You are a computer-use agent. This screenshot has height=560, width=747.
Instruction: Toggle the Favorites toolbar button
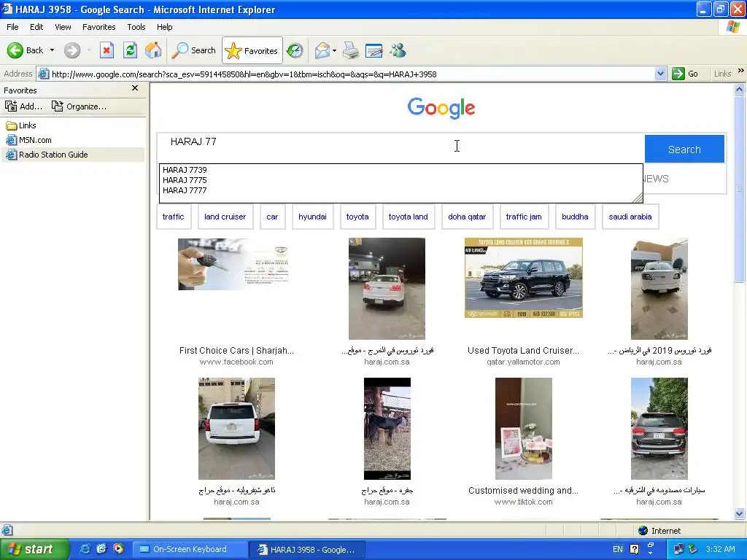click(252, 50)
